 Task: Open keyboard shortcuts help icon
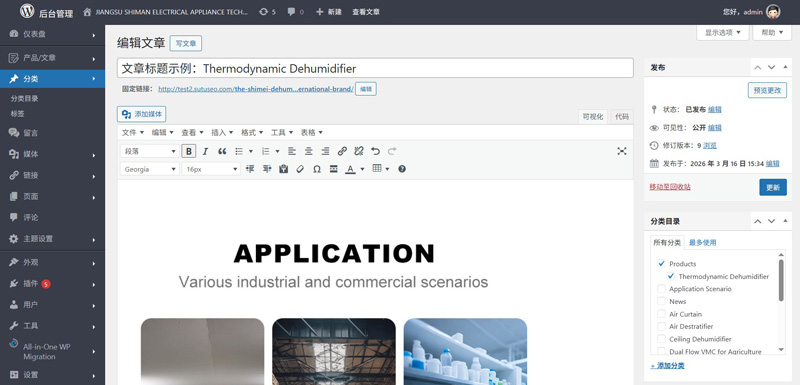pyautogui.click(x=402, y=169)
